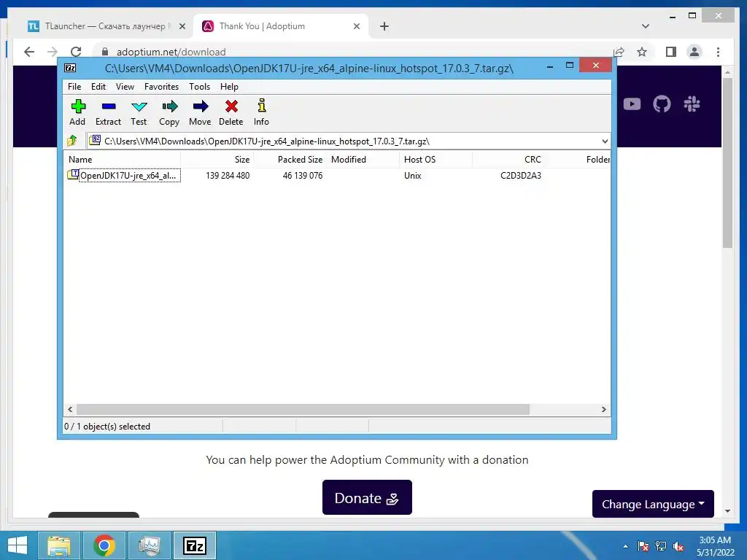This screenshot has width=747, height=560.
Task: Open the Tools menu in 7-Zip
Action: [199, 87]
